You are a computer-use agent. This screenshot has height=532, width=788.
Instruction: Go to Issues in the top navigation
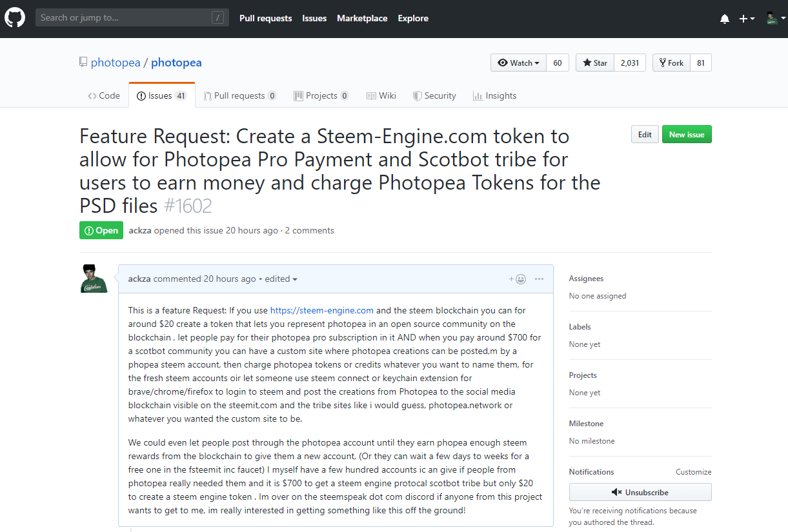(x=314, y=19)
